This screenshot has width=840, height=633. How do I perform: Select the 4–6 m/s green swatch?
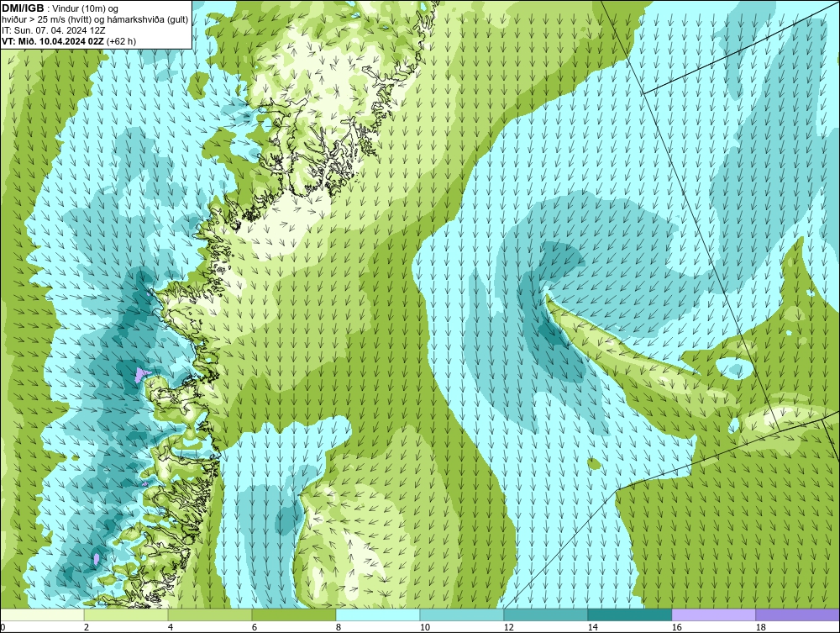tap(210, 615)
